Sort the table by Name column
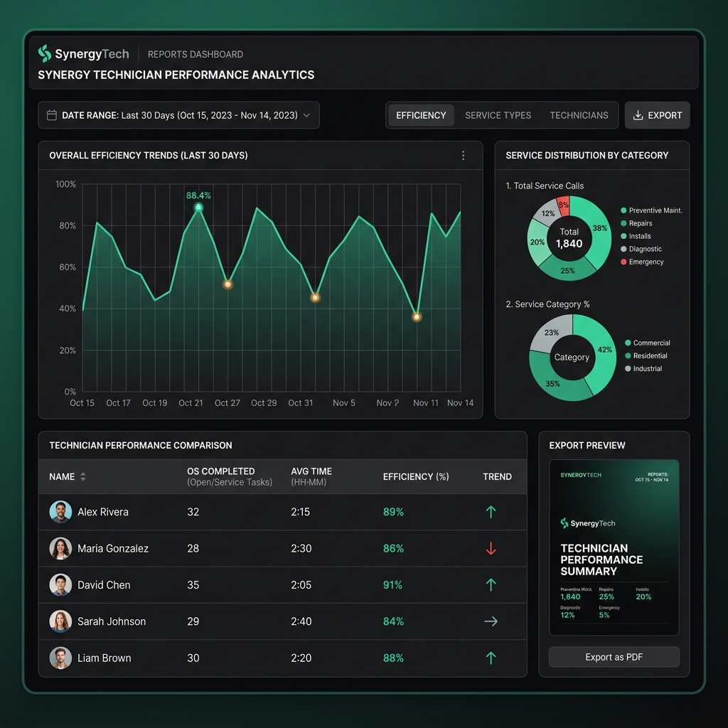728x728 pixels. 68,476
